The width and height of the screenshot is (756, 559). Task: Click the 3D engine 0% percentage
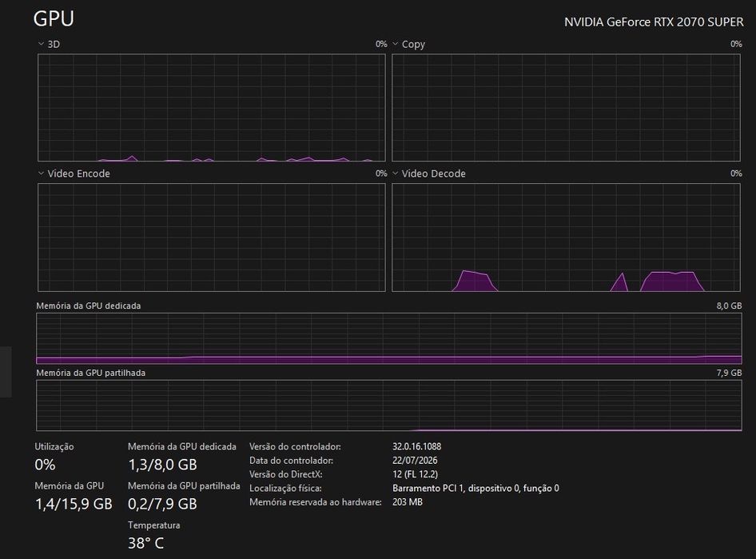tap(381, 44)
